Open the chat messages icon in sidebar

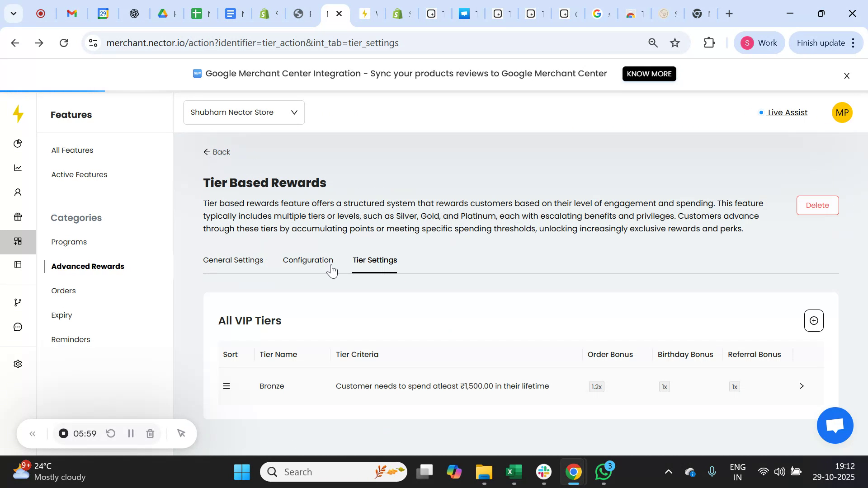[x=18, y=327]
